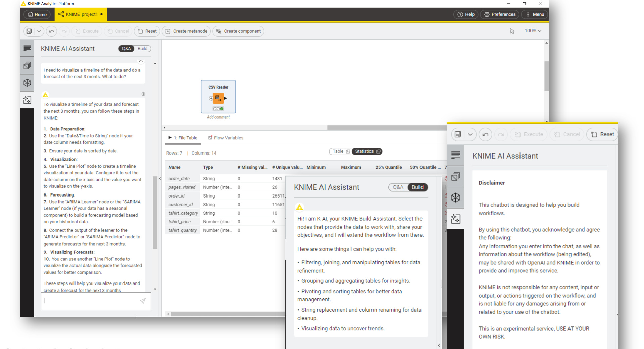Viewport: 644px width, 349px height.
Task: Open Node repository icon in right overlay sidebar
Action: tap(455, 176)
